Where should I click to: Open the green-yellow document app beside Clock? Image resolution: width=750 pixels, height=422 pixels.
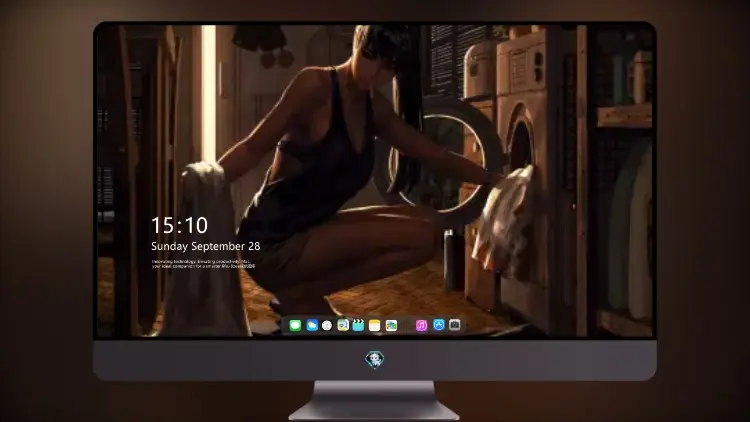pos(343,325)
